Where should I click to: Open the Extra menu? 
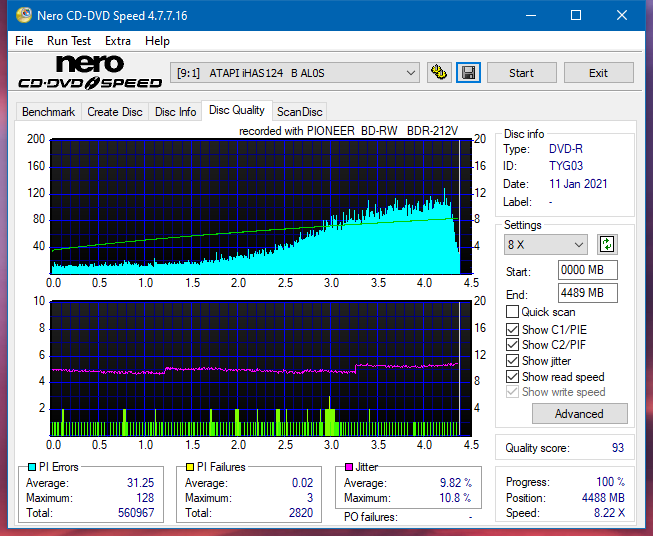tap(118, 41)
